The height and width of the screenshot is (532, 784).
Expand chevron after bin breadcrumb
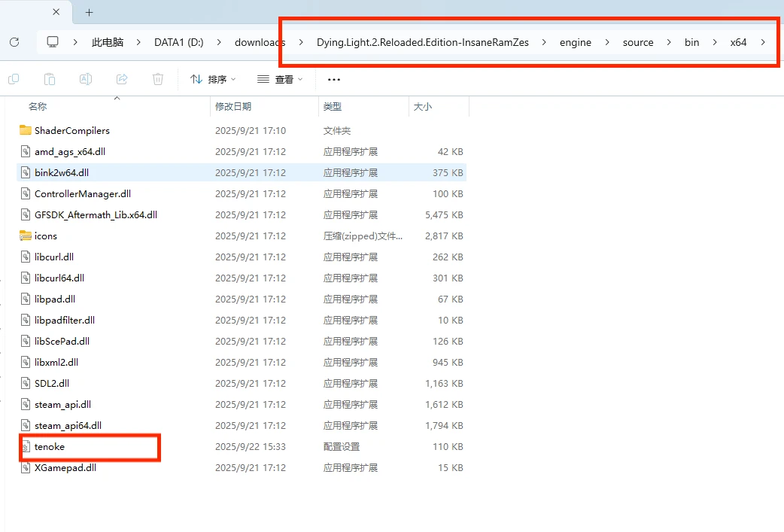coord(715,42)
